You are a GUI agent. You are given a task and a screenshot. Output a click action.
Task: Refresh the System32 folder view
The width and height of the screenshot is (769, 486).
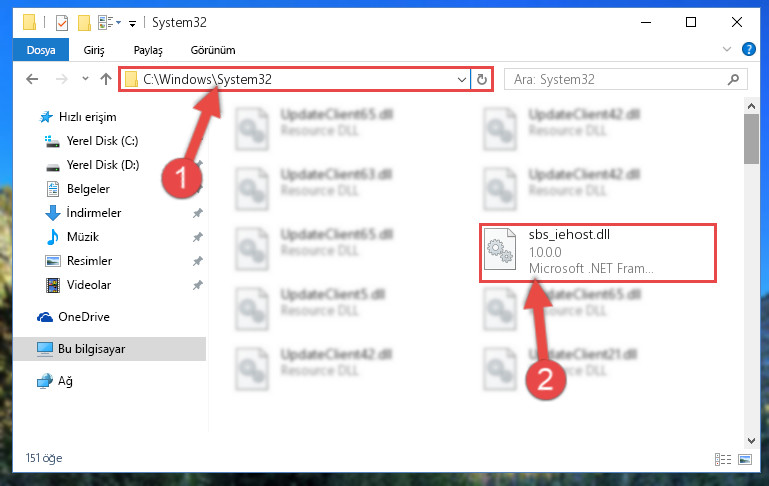[x=482, y=79]
